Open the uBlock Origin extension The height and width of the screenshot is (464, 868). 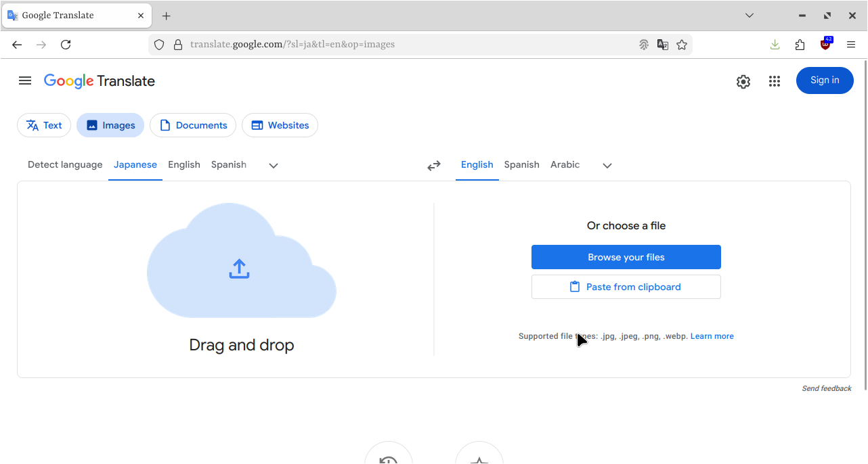[x=826, y=45]
